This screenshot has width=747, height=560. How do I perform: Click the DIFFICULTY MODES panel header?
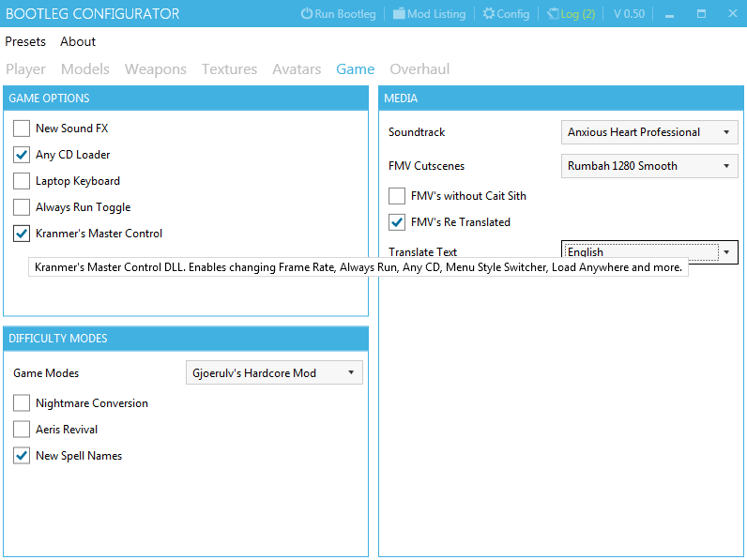[x=186, y=338]
